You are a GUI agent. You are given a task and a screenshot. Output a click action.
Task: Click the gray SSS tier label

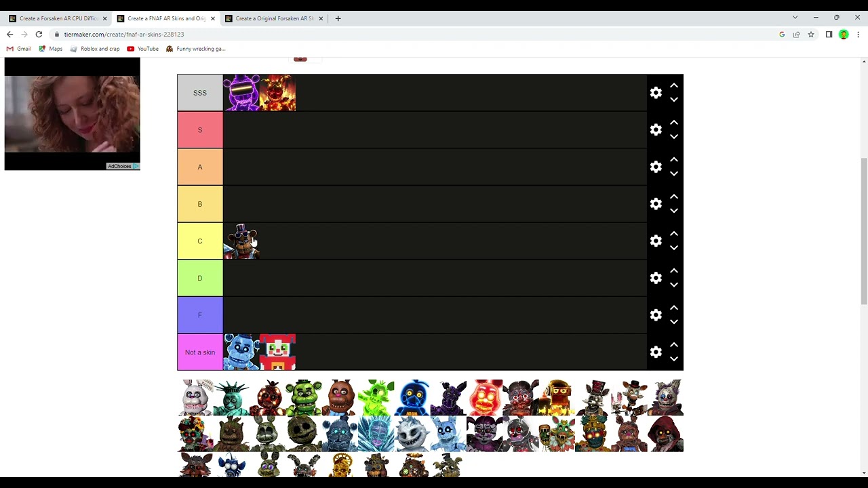[x=200, y=93]
